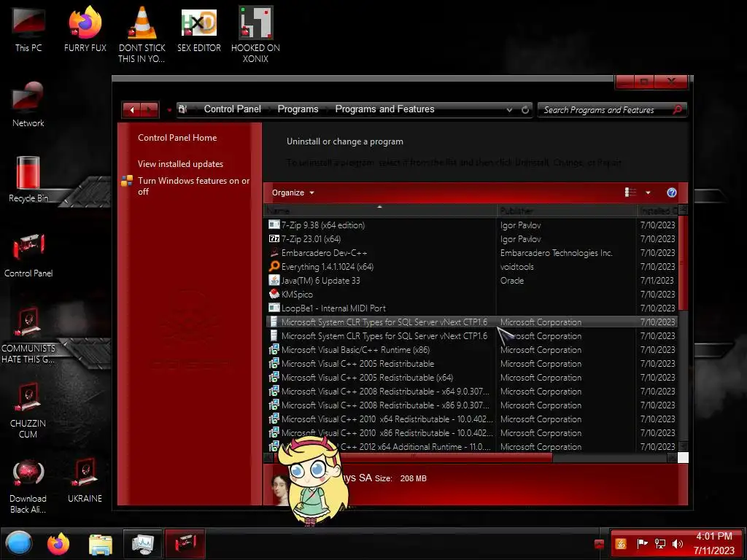Open the Network desktop icon

click(x=28, y=105)
